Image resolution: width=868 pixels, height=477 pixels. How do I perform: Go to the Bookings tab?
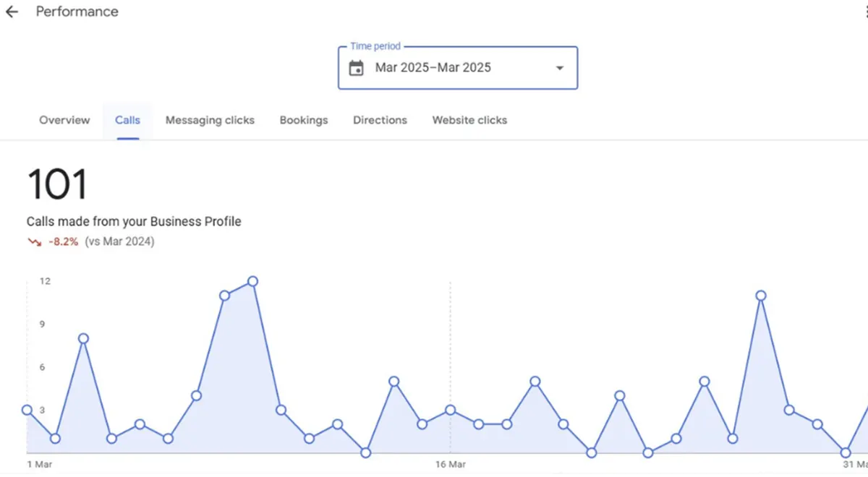point(304,121)
